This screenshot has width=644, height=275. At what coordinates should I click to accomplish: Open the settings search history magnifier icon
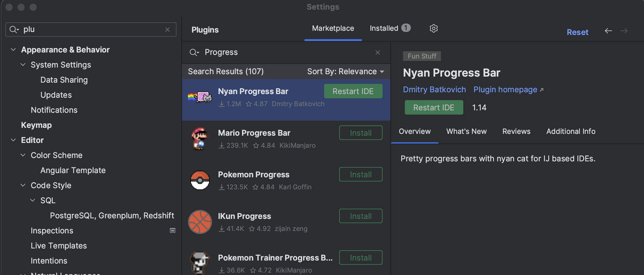click(x=14, y=30)
